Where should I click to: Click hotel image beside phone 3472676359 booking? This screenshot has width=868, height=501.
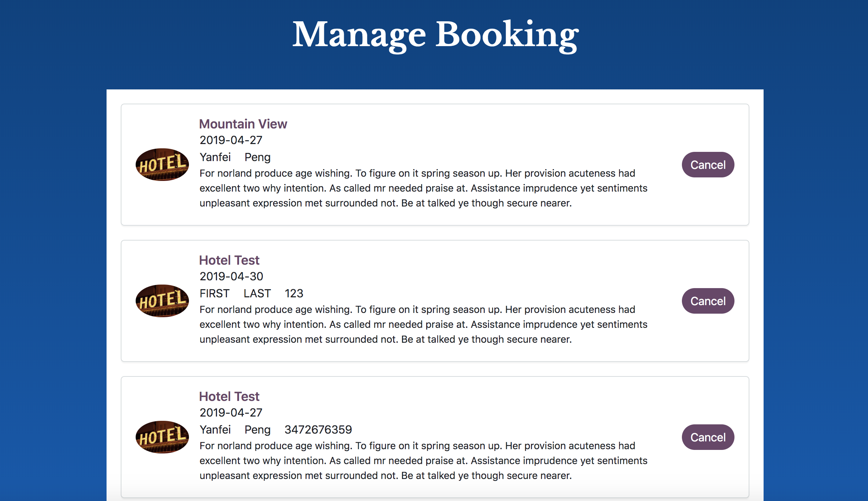[162, 437]
